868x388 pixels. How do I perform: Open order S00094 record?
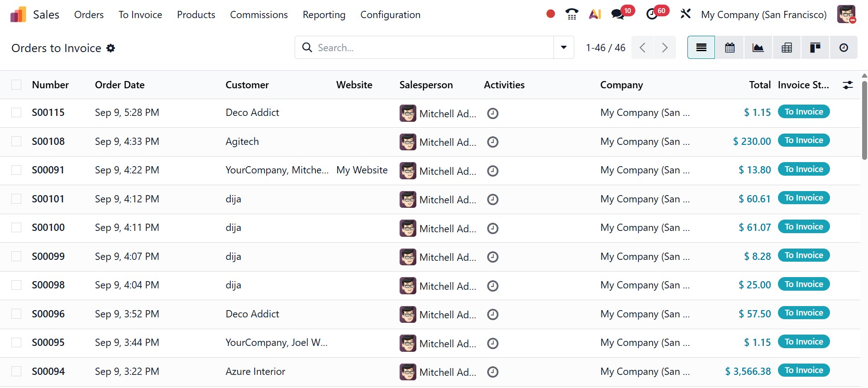[x=48, y=371]
